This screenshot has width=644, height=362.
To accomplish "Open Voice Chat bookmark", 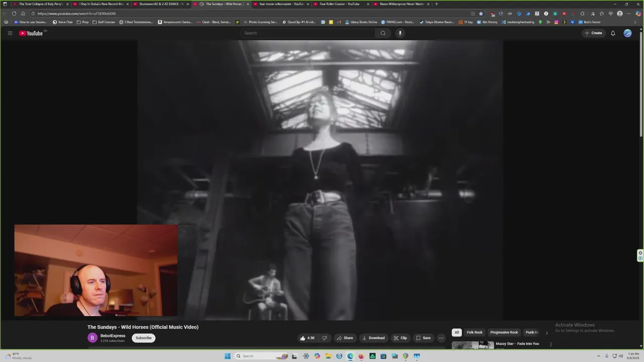I will click(x=62, y=22).
